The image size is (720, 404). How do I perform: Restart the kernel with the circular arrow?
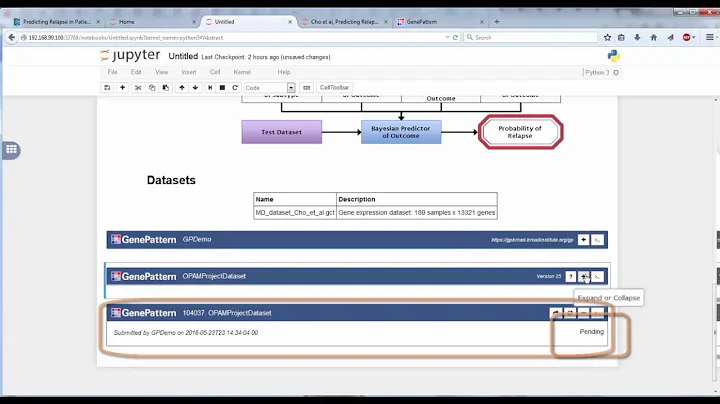tap(235, 88)
